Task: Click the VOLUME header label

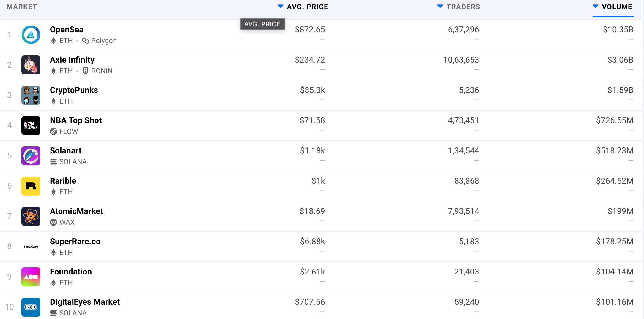Action: point(617,7)
